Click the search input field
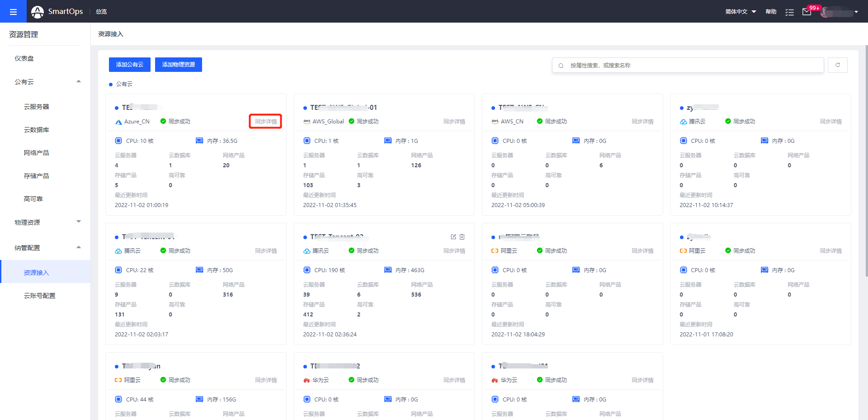The image size is (868, 420). click(x=687, y=65)
